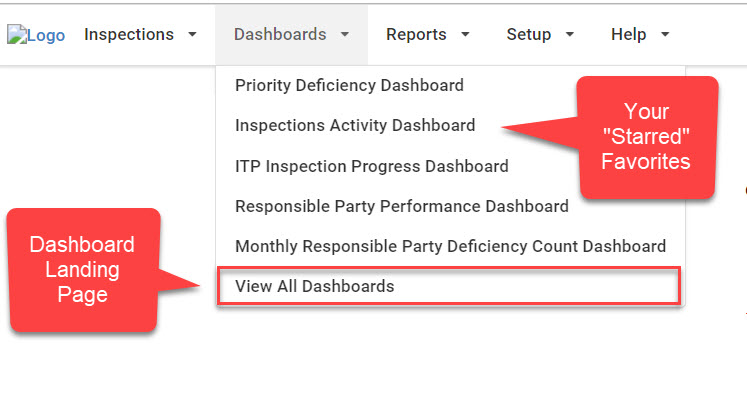Expand the Inspections dropdown arrow
The height and width of the screenshot is (394, 747).
click(x=192, y=34)
